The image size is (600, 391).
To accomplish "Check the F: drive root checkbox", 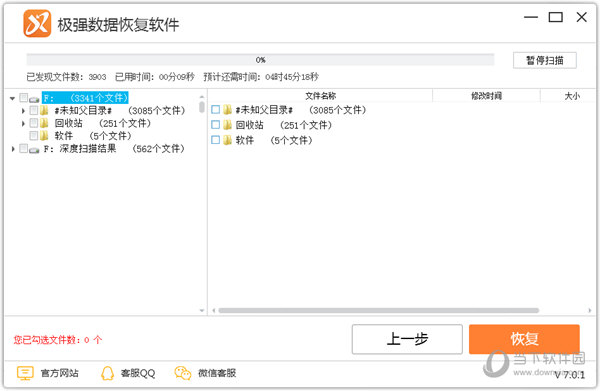I will pyautogui.click(x=24, y=98).
